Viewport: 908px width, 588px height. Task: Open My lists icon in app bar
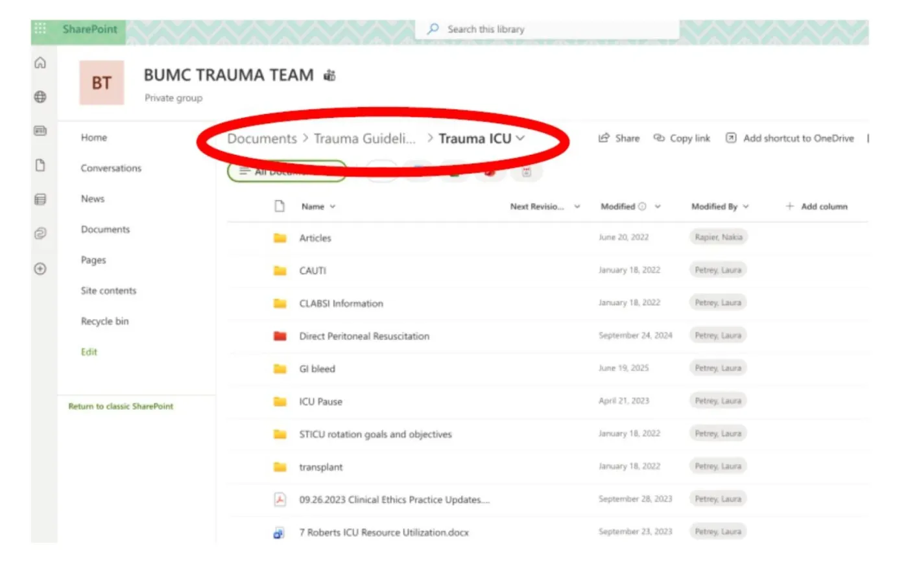point(40,200)
